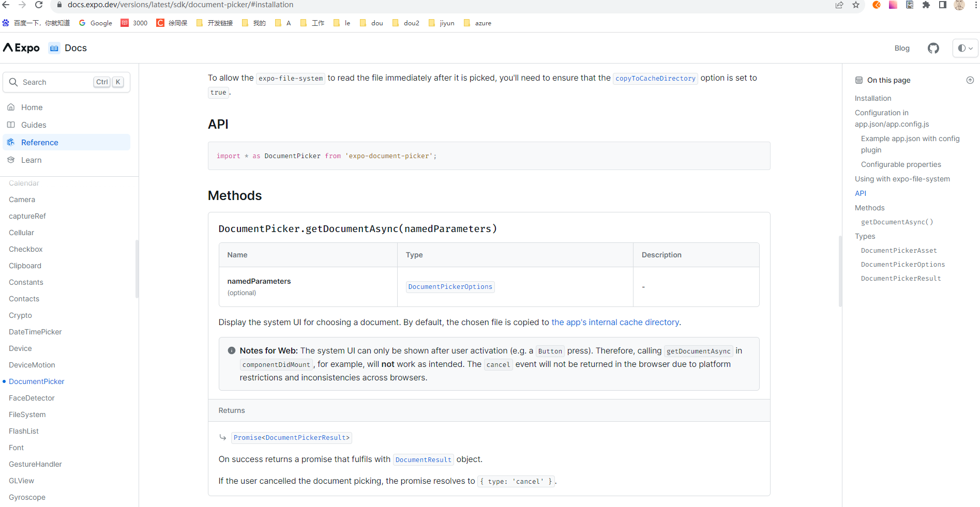Screen dimensions: 980x507
Task: Click the user profile avatar
Action: [959, 5]
